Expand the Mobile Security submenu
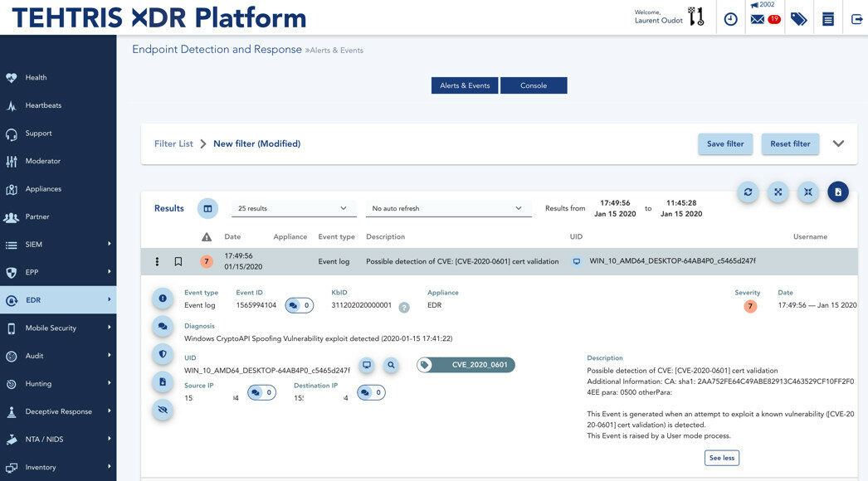This screenshot has width=868, height=481. (109, 327)
